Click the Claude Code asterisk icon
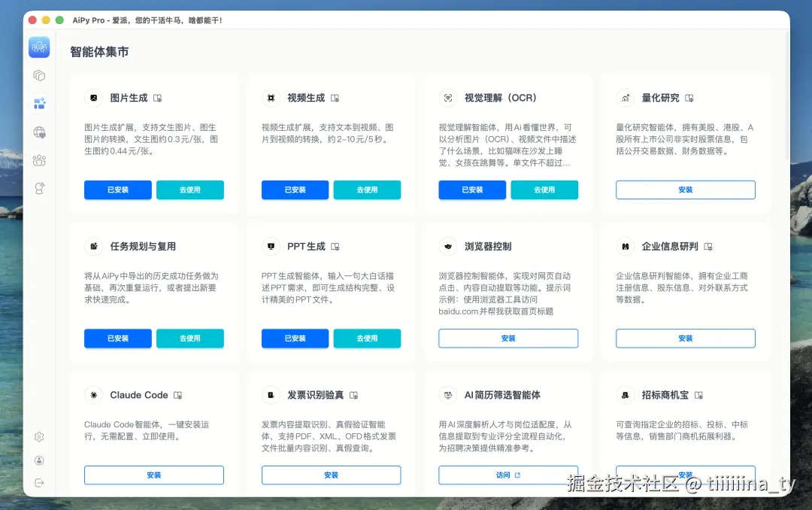The height and width of the screenshot is (510, 812). [93, 395]
